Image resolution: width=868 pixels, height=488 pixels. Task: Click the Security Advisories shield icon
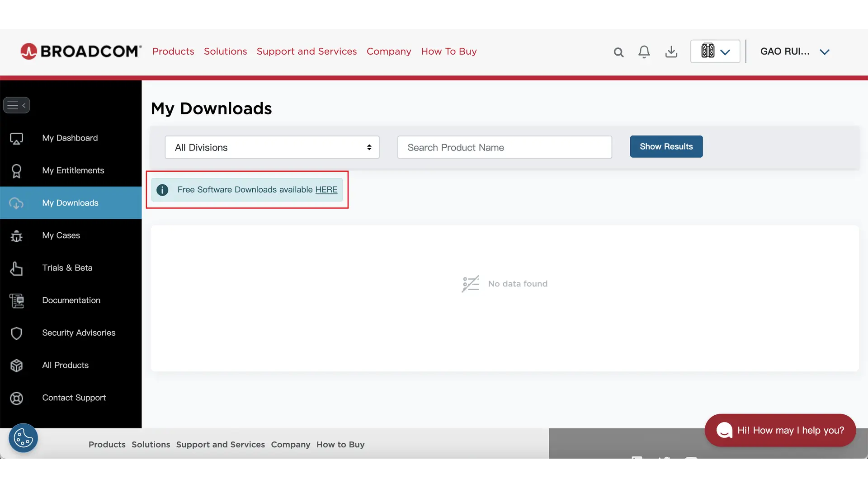coord(17,333)
